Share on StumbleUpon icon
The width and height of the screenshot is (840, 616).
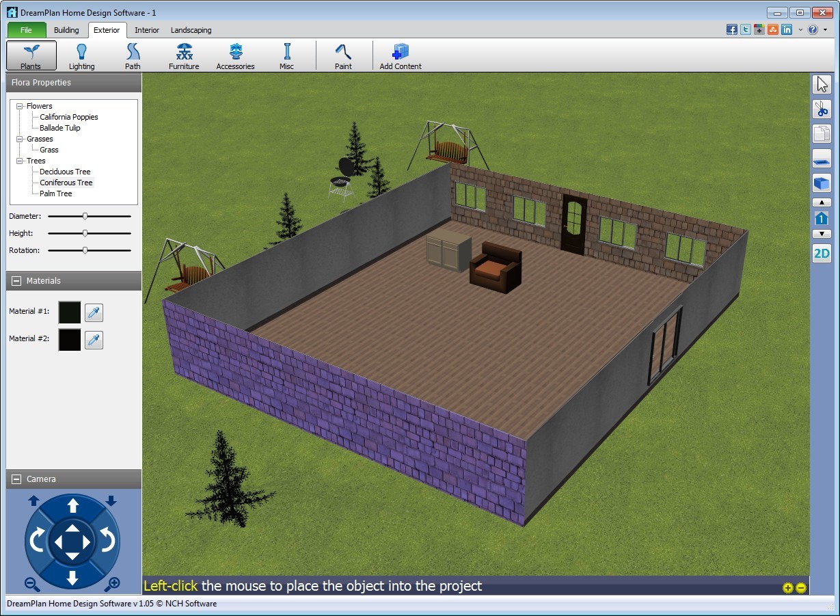point(773,29)
